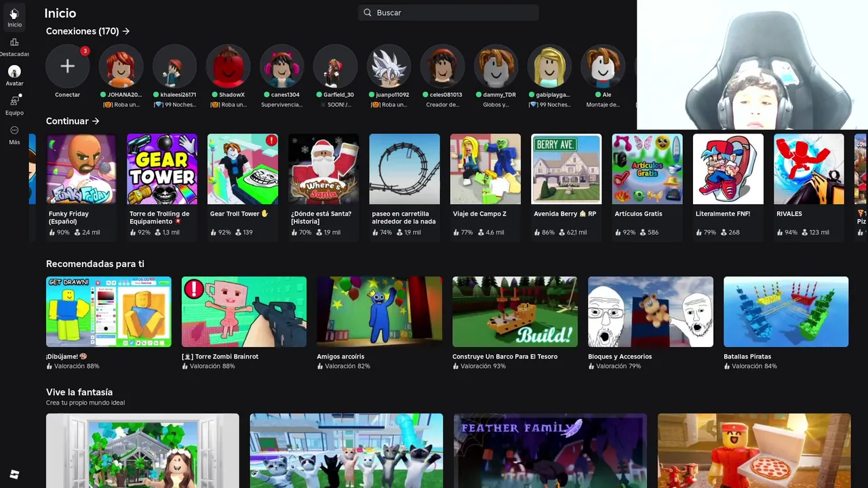This screenshot has width=868, height=488.
Task: Open Garfield_30 friend avatar
Action: pyautogui.click(x=336, y=66)
